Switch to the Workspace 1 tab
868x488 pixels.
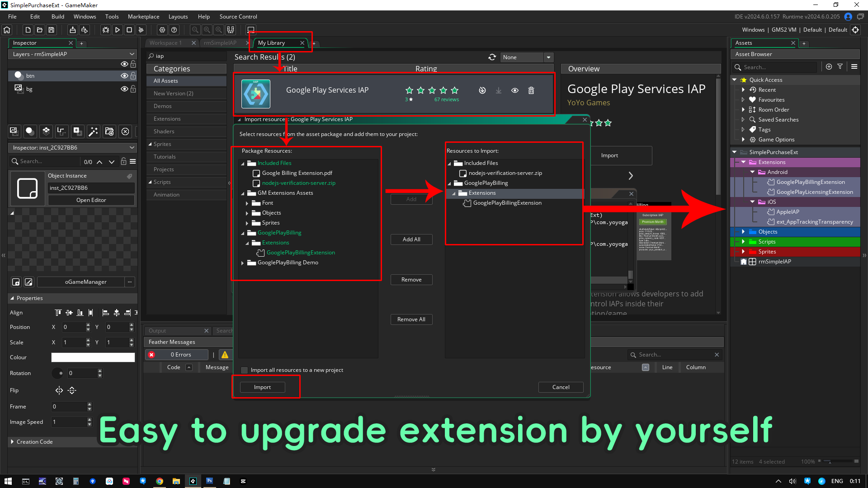click(165, 43)
